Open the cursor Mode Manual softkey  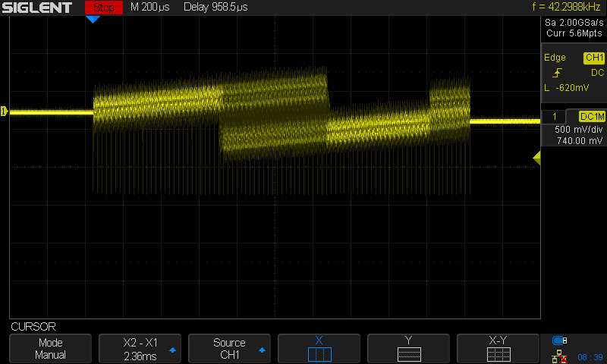coord(50,349)
